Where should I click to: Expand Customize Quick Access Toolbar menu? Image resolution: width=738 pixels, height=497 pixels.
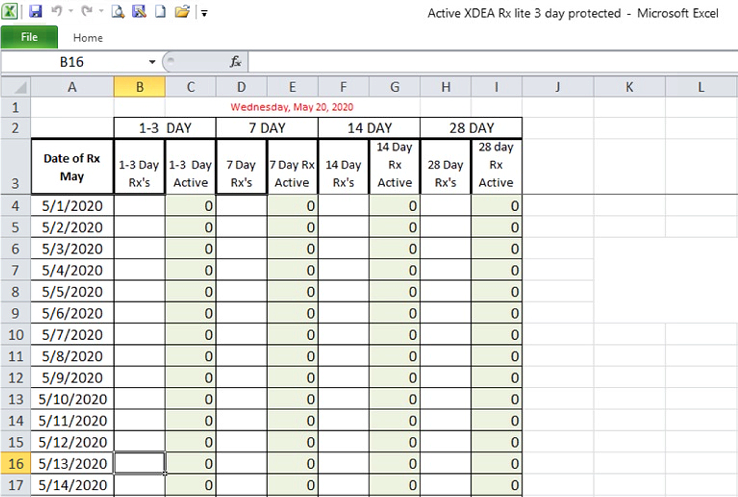(x=204, y=13)
